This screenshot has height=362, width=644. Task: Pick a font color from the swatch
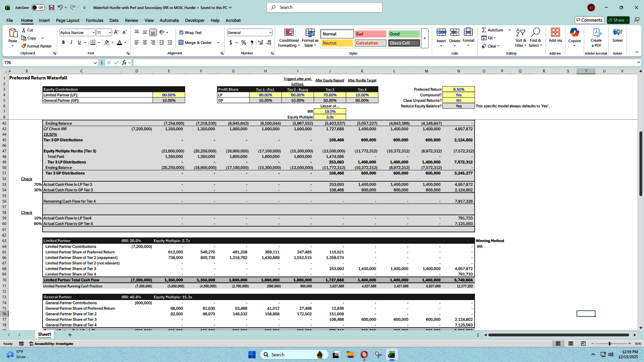click(120, 43)
